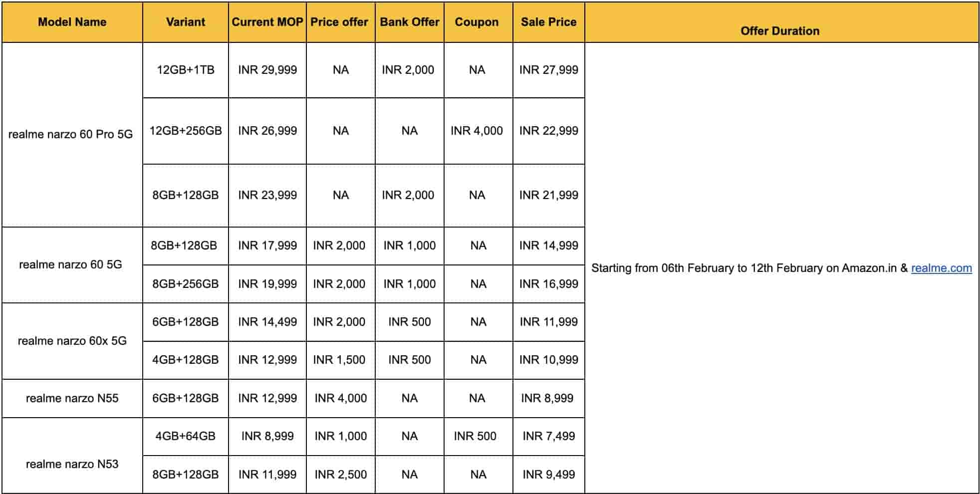
Task: Select the realme narzo N53 model cell
Action: click(72, 464)
